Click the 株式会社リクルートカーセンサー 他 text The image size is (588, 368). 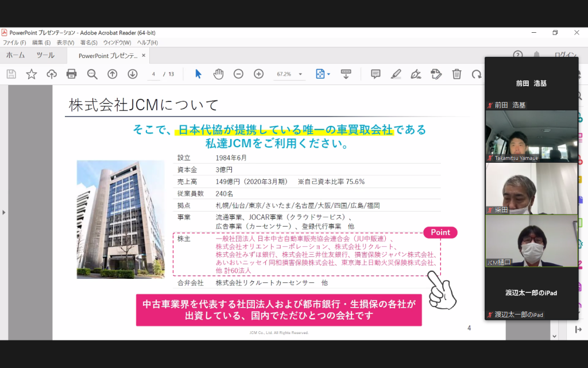tap(272, 283)
